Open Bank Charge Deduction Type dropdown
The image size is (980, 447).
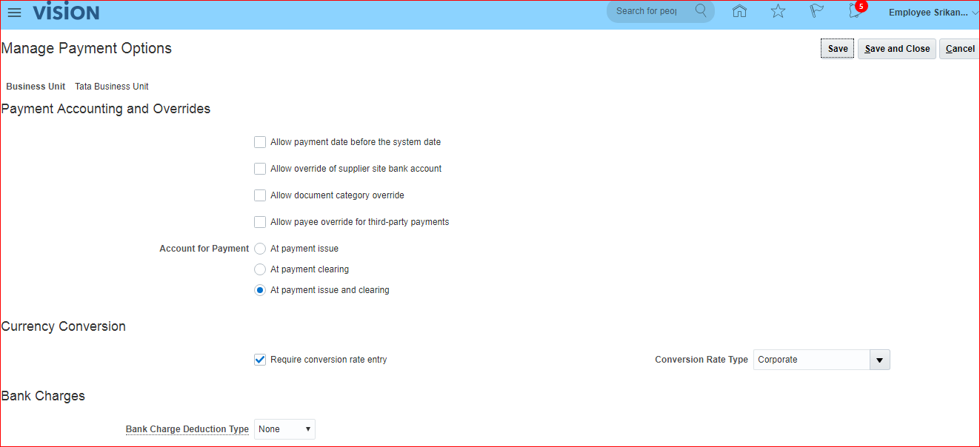pyautogui.click(x=284, y=429)
